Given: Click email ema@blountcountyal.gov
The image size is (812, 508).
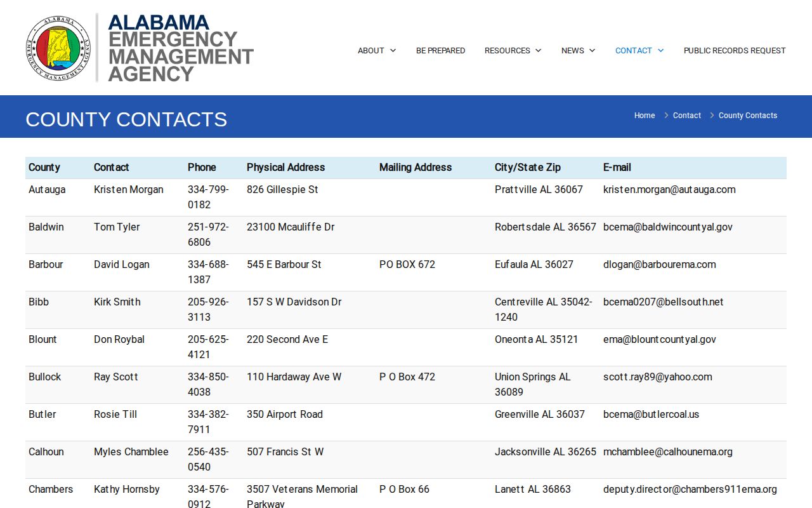Looking at the screenshot, I should (x=660, y=340).
